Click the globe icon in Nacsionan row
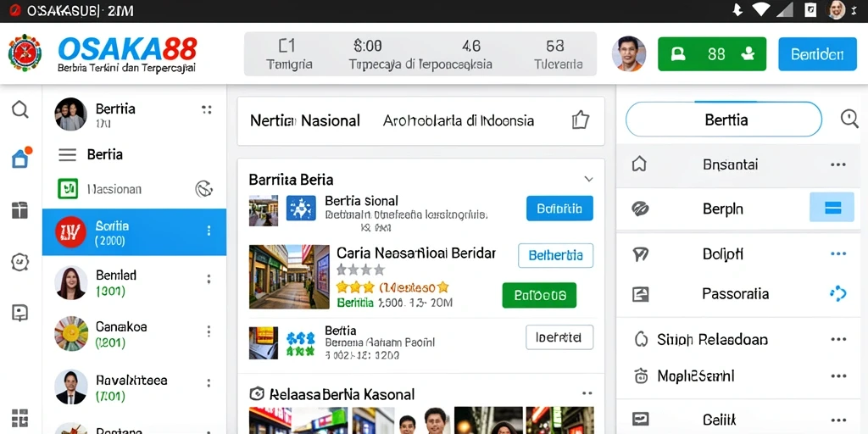The image size is (868, 434). point(203,189)
